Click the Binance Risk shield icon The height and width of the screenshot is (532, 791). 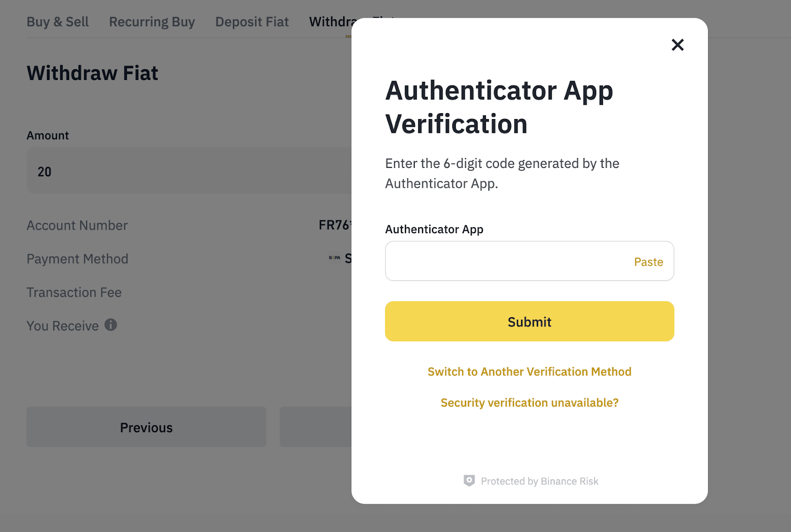pyautogui.click(x=469, y=481)
